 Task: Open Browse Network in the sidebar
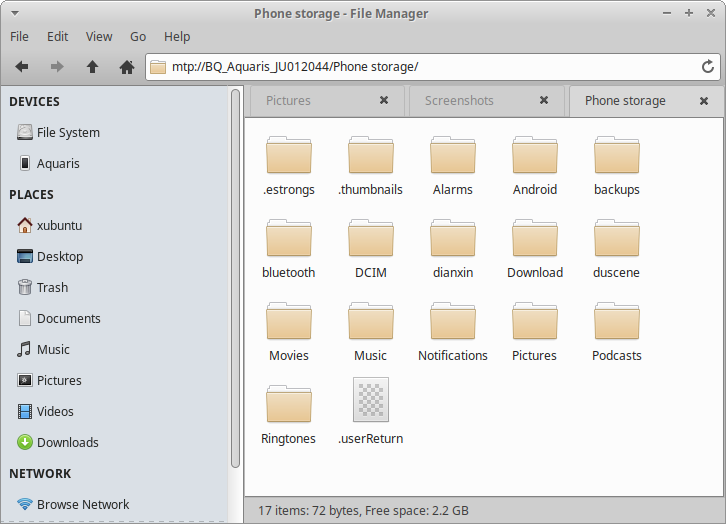[x=83, y=504]
